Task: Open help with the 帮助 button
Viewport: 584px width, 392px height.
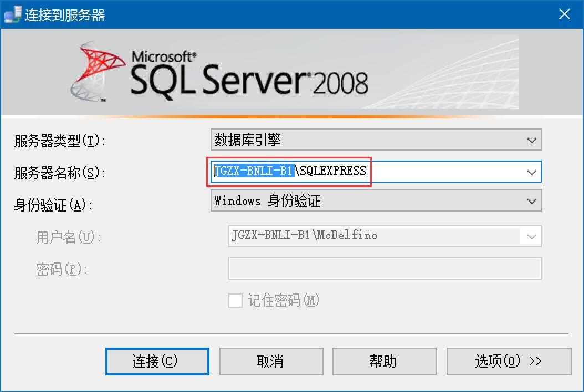Action: coord(384,361)
